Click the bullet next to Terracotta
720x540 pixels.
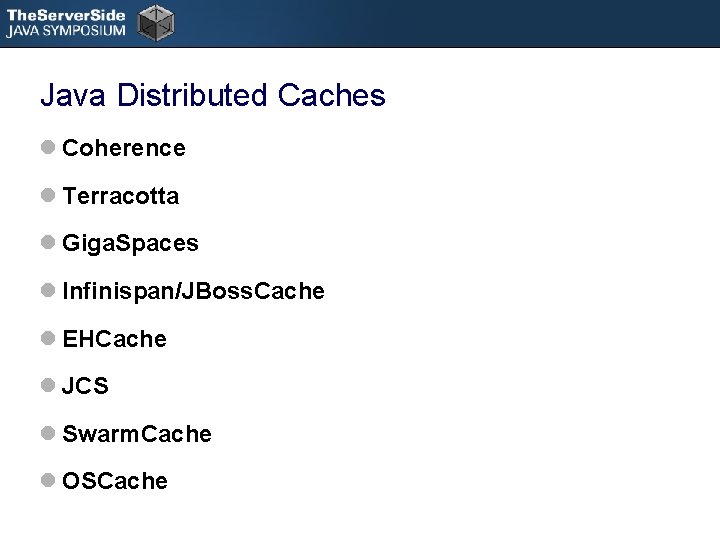point(48,195)
